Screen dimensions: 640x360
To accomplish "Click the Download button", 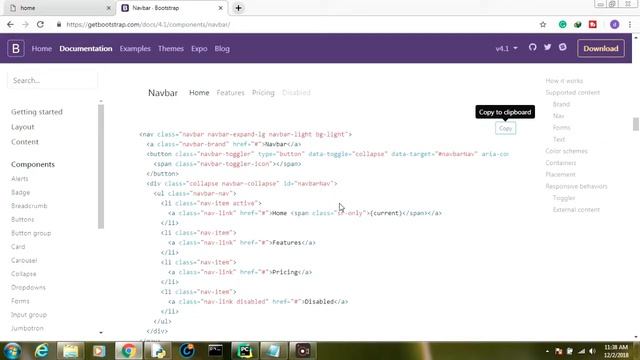I will (x=601, y=48).
